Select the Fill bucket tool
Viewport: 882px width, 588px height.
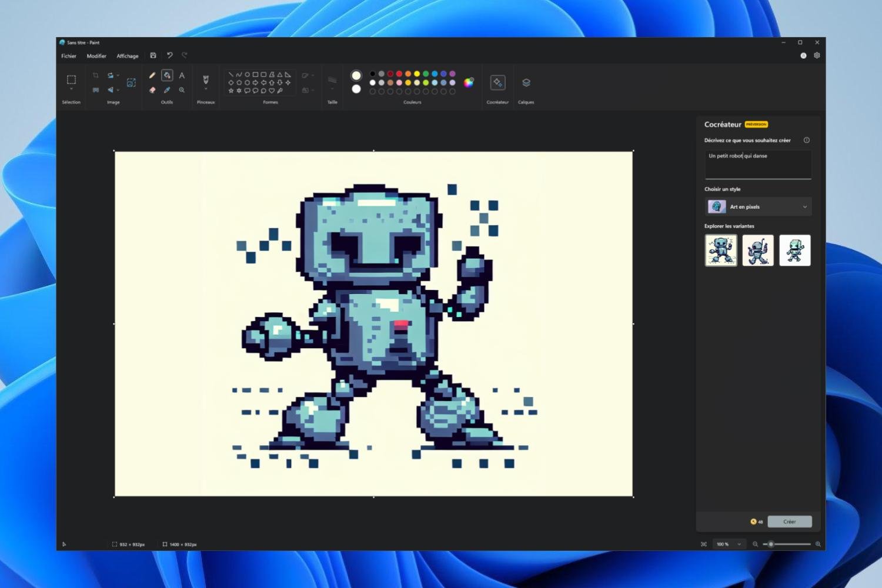[x=167, y=75]
